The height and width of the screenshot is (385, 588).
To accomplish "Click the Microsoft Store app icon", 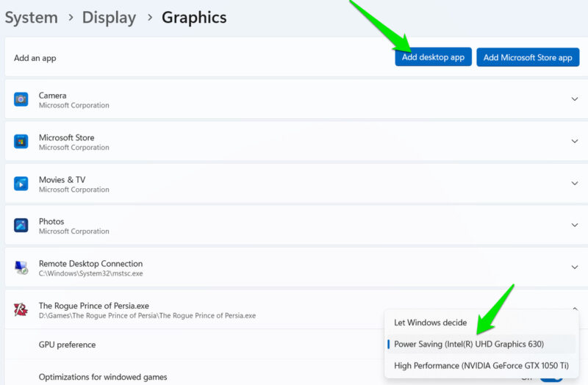I will pyautogui.click(x=21, y=142).
